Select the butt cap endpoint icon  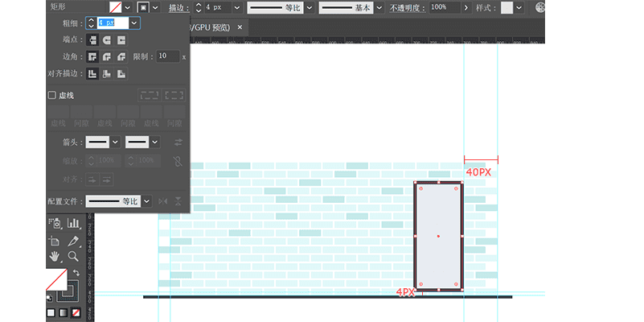click(x=92, y=40)
